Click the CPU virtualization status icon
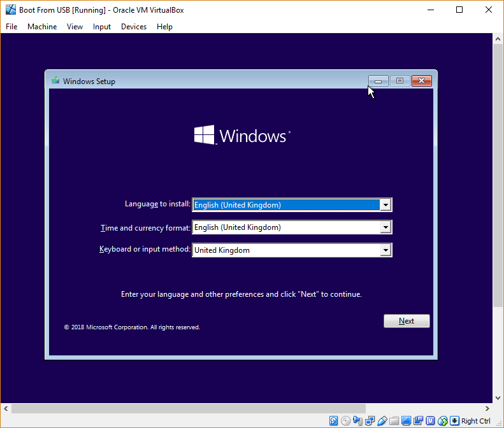This screenshot has height=428, width=504. coord(430,420)
